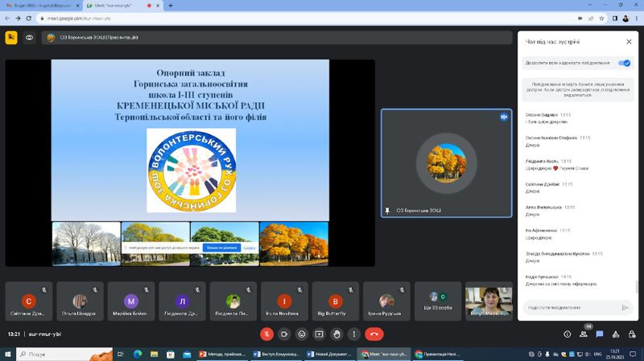Click the eye icon beside presentation label
The height and width of the screenshot is (361, 644).
29,37
